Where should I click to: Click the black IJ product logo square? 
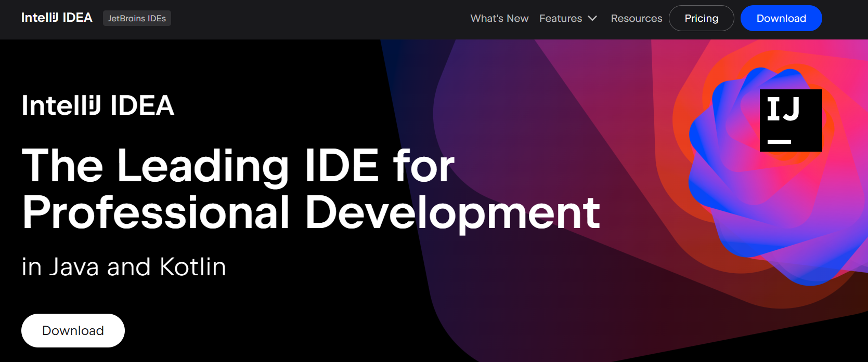coord(791,120)
